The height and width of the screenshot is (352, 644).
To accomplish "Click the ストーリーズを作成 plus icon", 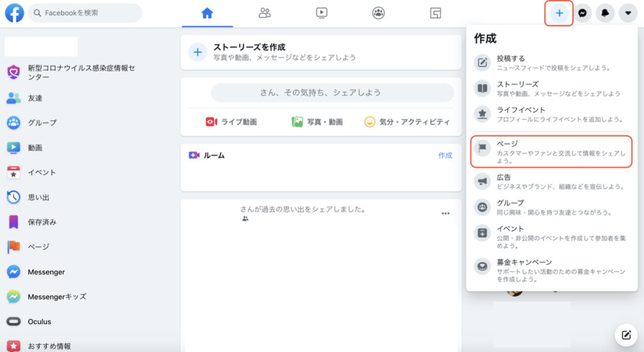I will [197, 52].
